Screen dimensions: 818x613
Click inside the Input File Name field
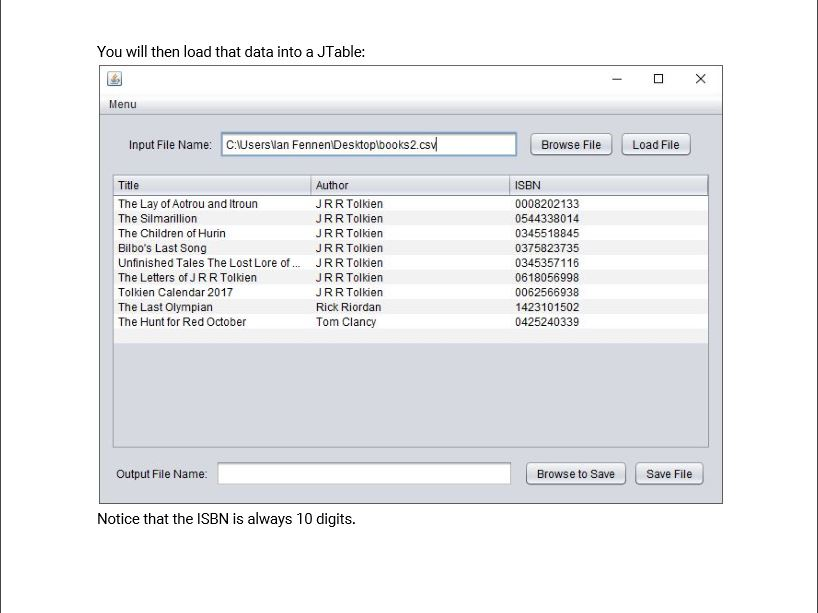pyautogui.click(x=370, y=144)
